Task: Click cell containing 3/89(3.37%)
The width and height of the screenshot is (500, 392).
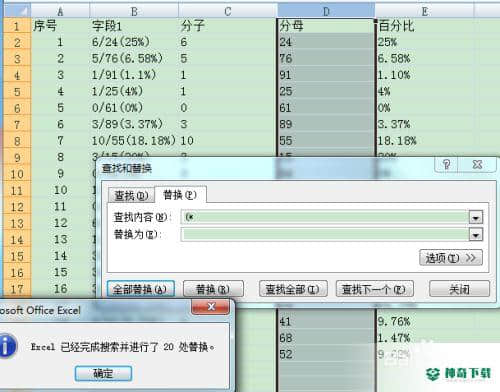Action: [134, 124]
